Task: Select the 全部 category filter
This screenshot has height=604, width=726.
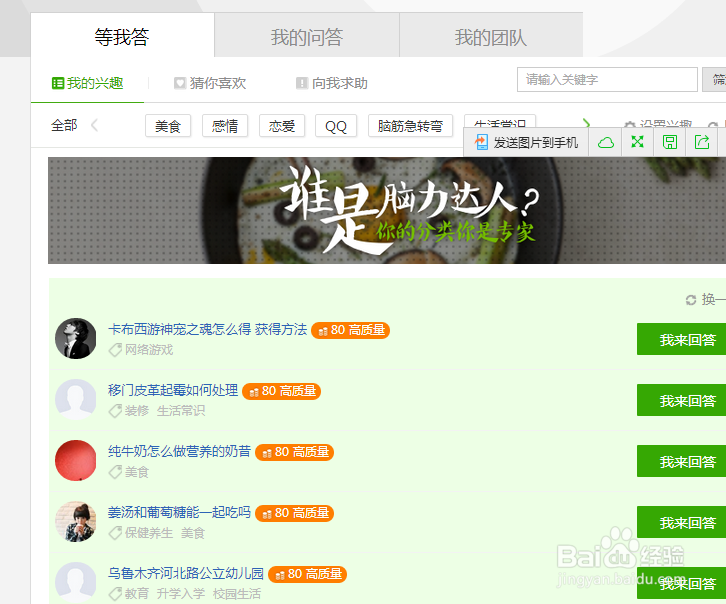Action: (64, 125)
